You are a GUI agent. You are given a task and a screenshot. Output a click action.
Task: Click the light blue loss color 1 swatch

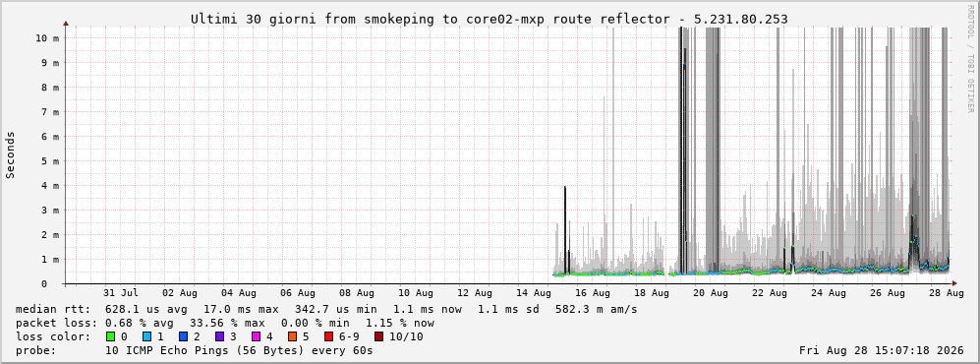click(x=147, y=336)
